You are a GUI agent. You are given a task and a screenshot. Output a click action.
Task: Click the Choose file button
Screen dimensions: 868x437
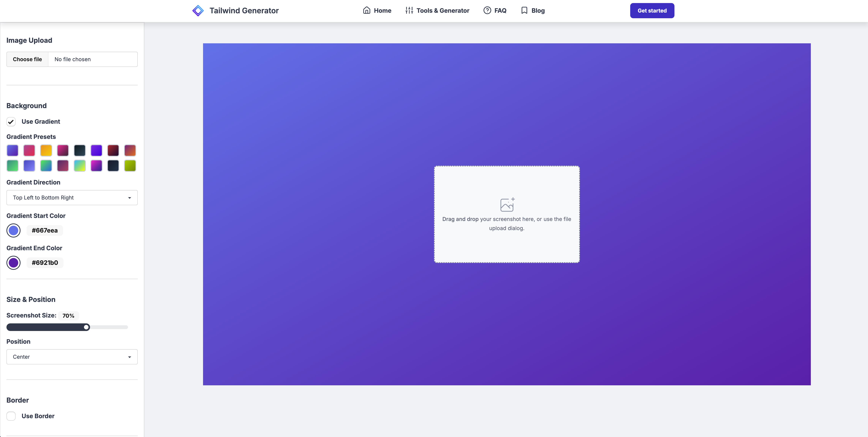coord(27,59)
